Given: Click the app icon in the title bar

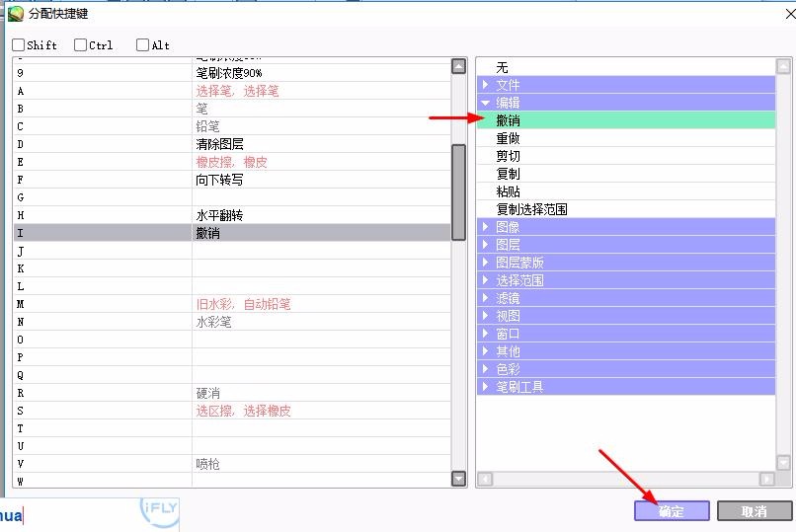Looking at the screenshot, I should (x=16, y=14).
